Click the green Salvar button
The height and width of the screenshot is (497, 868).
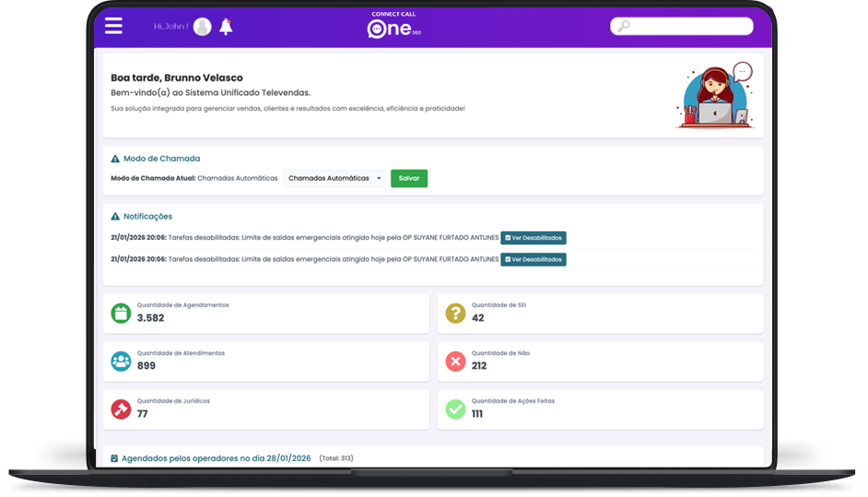(x=409, y=178)
